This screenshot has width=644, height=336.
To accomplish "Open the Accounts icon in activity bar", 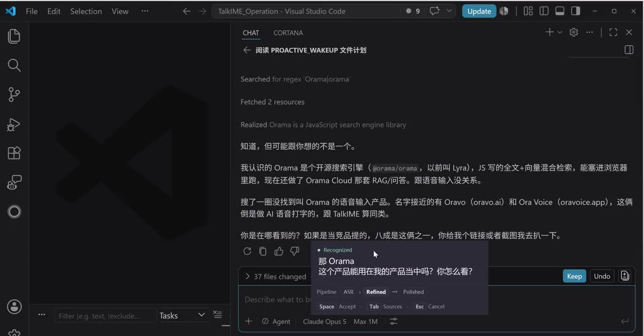I will coord(14,306).
